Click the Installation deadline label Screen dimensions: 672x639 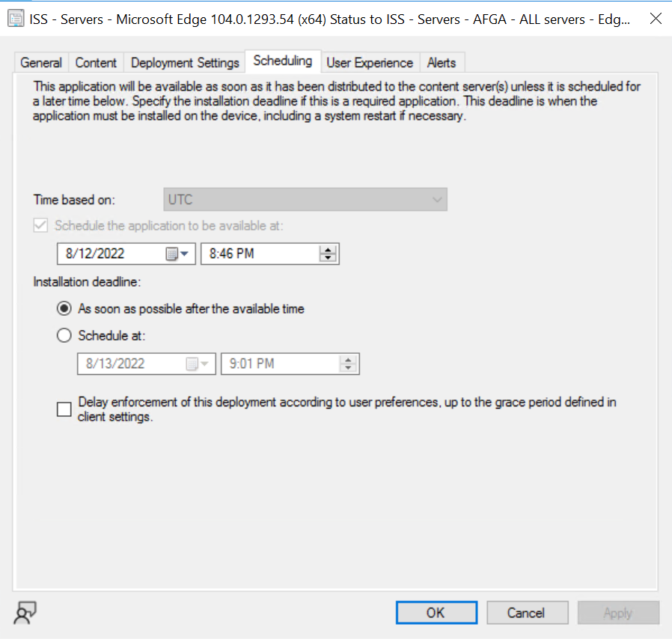(x=87, y=282)
